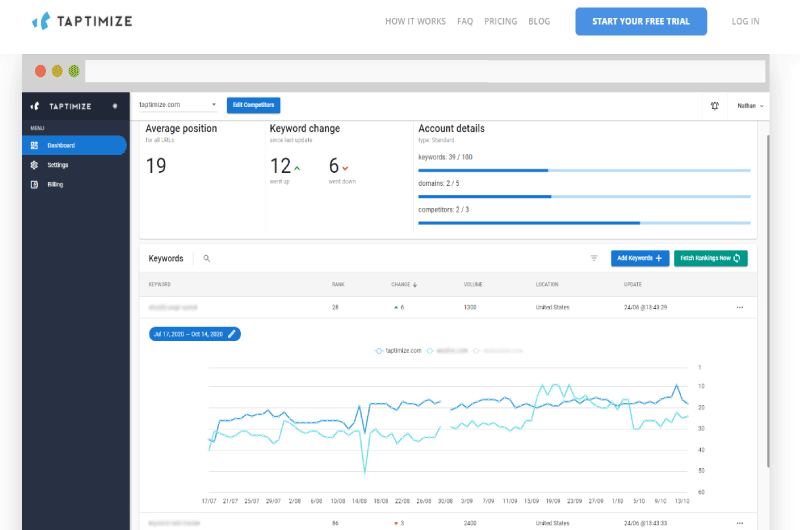This screenshot has width=800, height=530.
Task: Sort by the Location column header
Action: coord(547,284)
